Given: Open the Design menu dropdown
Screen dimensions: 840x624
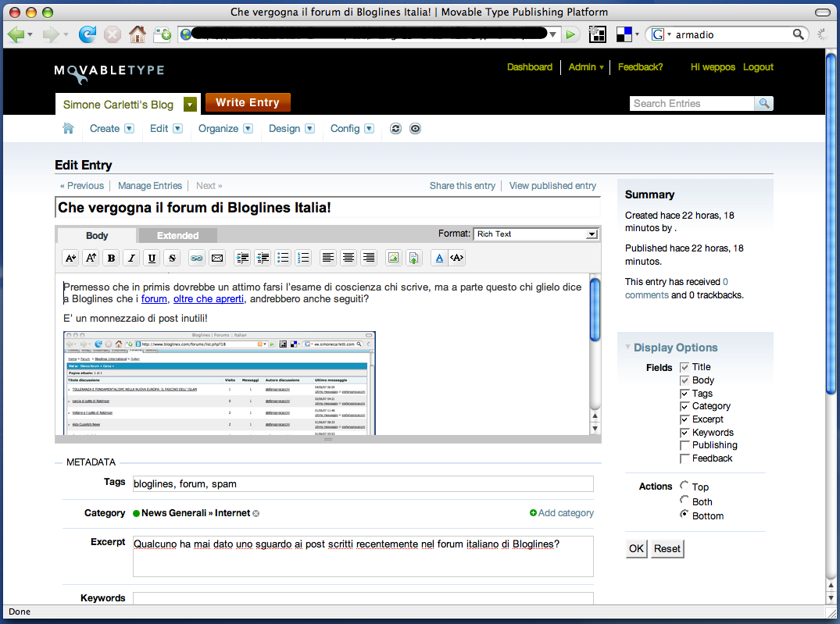Looking at the screenshot, I should click(309, 129).
